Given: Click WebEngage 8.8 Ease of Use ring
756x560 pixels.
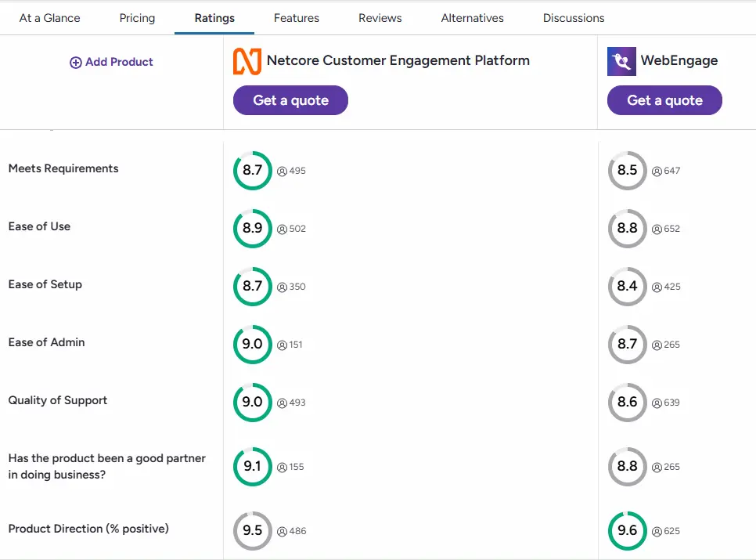Looking at the screenshot, I should [628, 228].
